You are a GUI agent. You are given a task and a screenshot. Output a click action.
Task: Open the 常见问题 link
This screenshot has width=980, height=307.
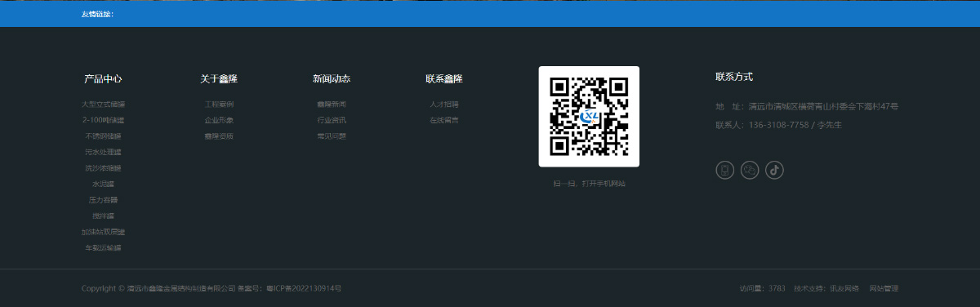(332, 136)
